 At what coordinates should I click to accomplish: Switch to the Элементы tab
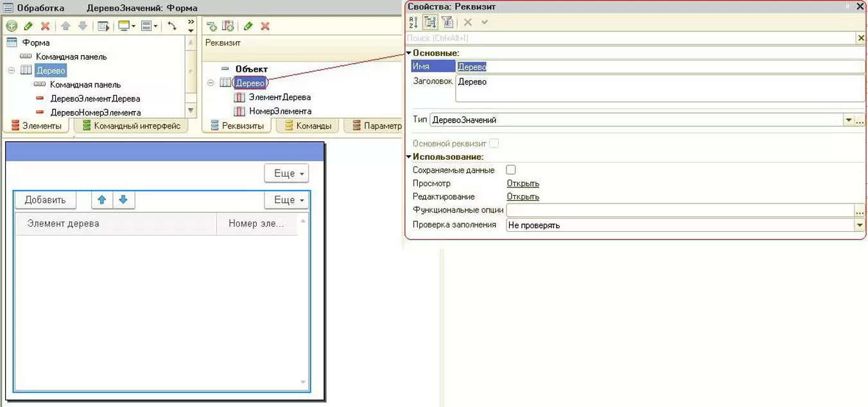tap(36, 126)
